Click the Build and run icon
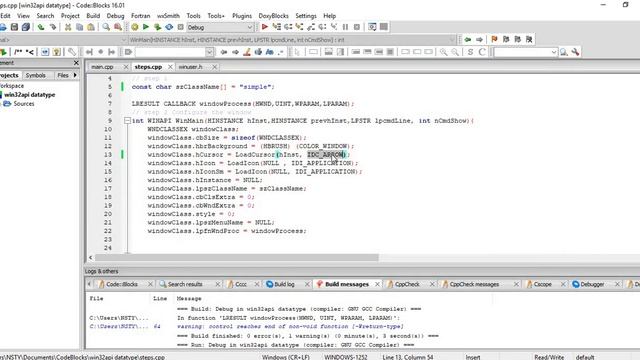 (x=157, y=27)
